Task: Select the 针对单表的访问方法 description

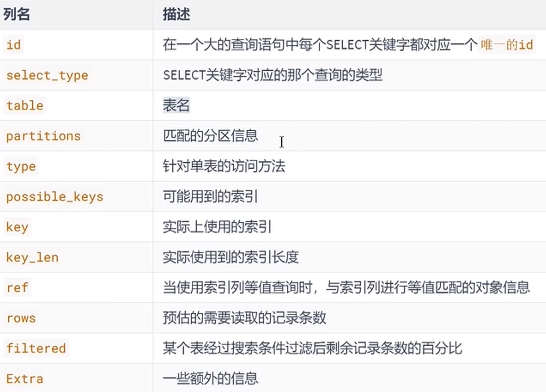Action: coord(224,166)
